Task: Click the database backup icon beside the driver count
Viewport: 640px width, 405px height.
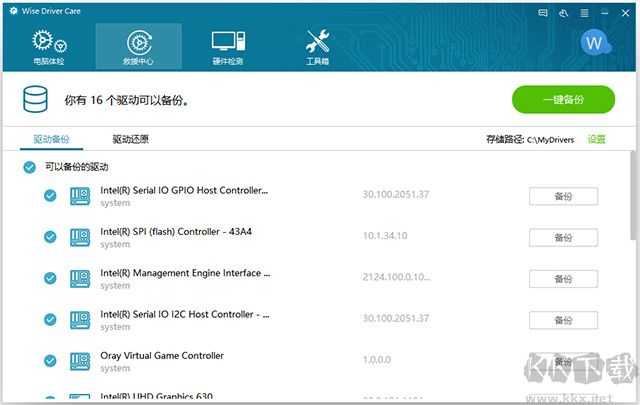Action: pyautogui.click(x=36, y=99)
